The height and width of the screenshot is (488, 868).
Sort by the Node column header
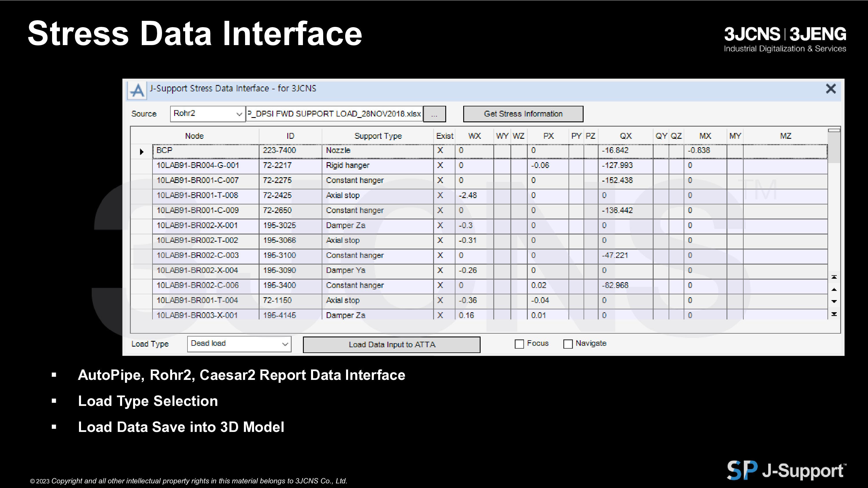click(194, 136)
